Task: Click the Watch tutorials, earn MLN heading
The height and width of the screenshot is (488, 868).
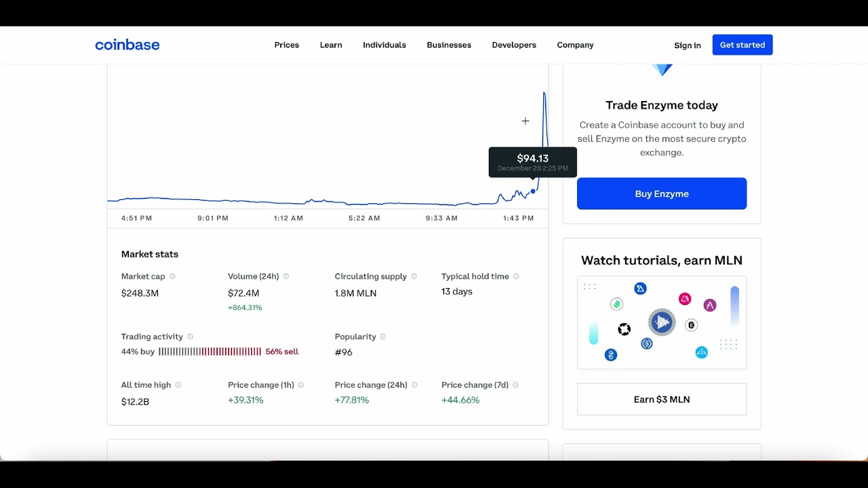Action: point(662,260)
